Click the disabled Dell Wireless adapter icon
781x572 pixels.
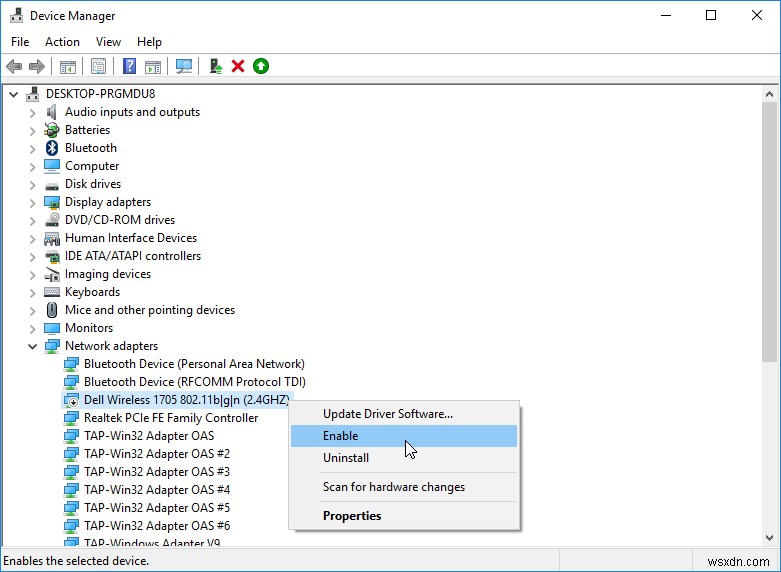71,400
